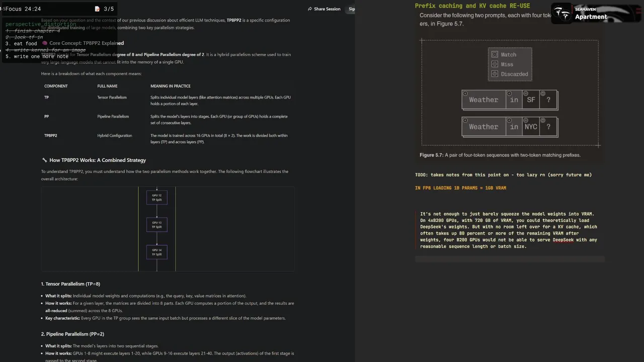Click the 'SF' token box in figure

click(x=531, y=100)
